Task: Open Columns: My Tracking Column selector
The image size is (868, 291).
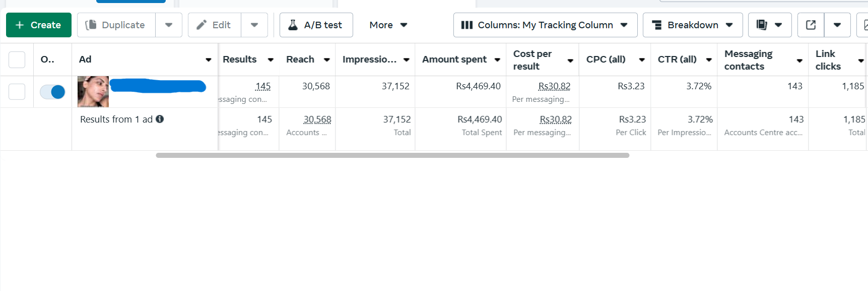Action: 545,25
